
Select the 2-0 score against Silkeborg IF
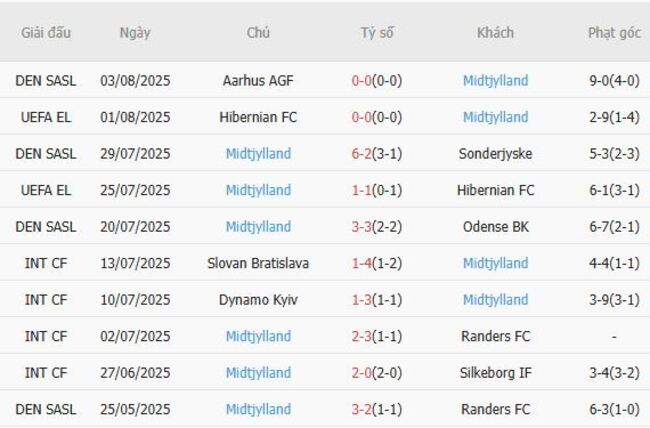(x=362, y=373)
